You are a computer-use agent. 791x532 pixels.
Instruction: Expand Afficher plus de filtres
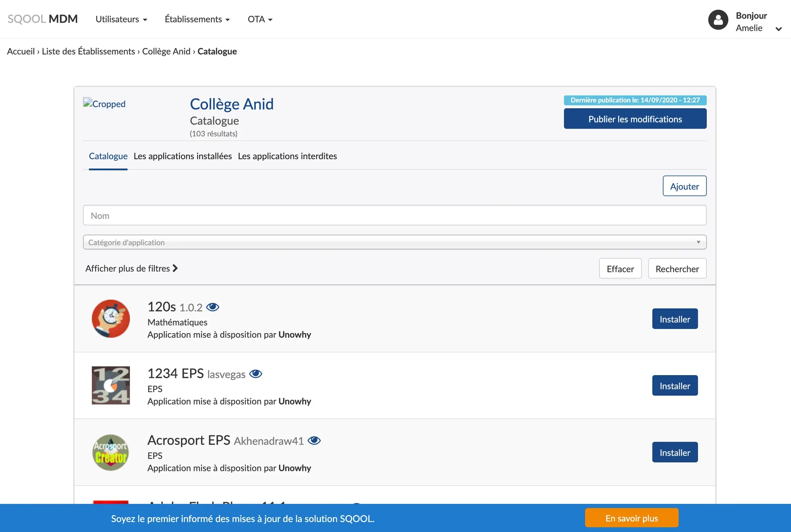131,269
